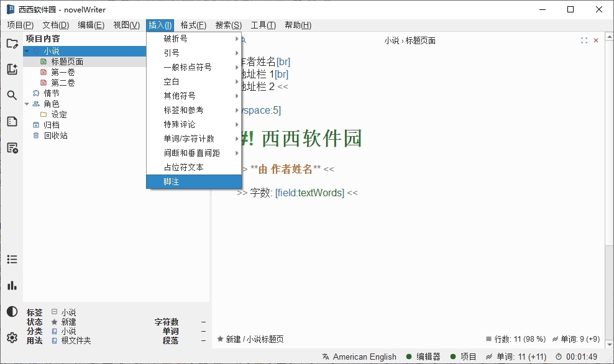This screenshot has height=364, width=614.
Task: Collapse the 小说 root folder arrow
Action: pos(27,52)
